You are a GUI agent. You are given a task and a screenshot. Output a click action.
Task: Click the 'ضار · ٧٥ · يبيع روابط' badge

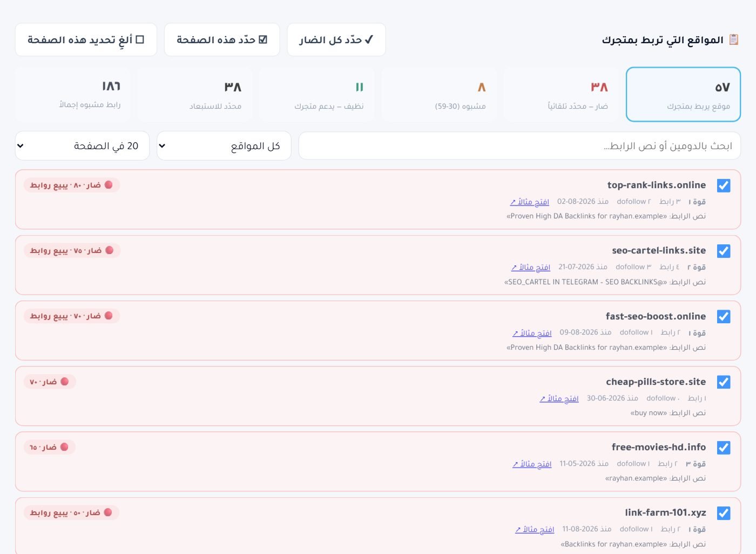click(72, 251)
